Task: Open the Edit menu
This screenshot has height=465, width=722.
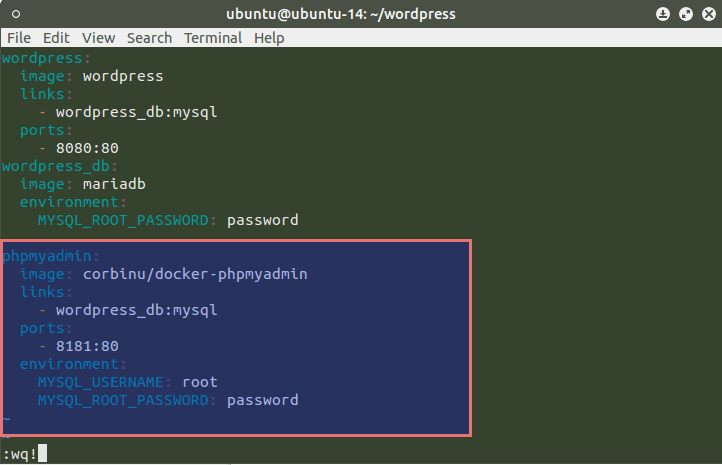Action: [x=56, y=38]
